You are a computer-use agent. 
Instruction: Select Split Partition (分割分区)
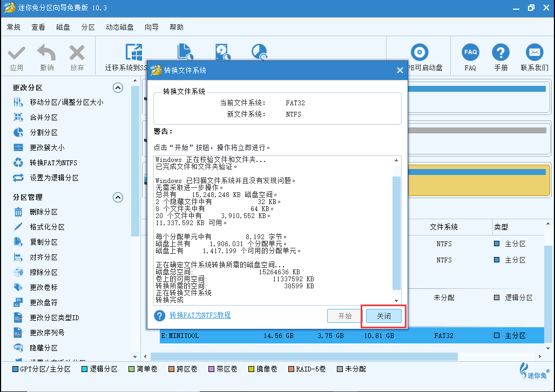tap(36, 132)
